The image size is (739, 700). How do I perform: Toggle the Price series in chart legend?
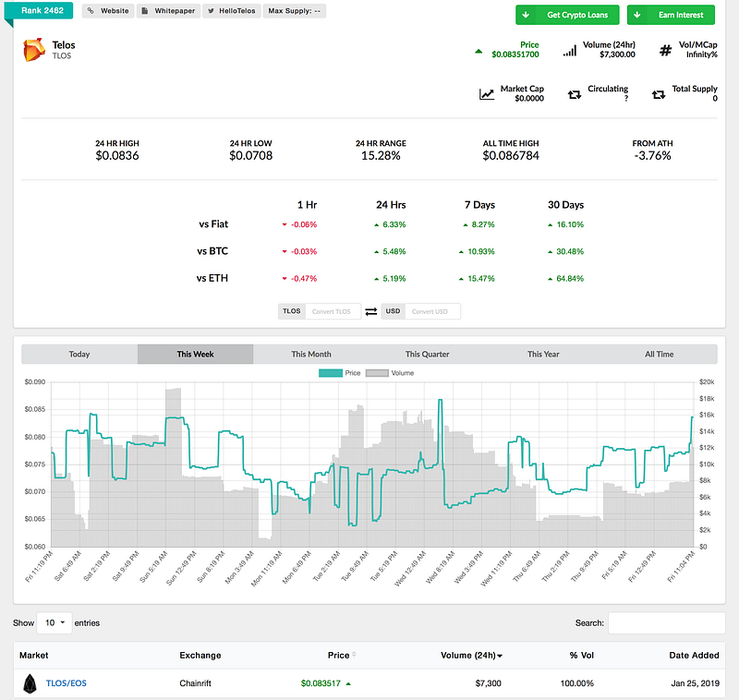click(339, 373)
